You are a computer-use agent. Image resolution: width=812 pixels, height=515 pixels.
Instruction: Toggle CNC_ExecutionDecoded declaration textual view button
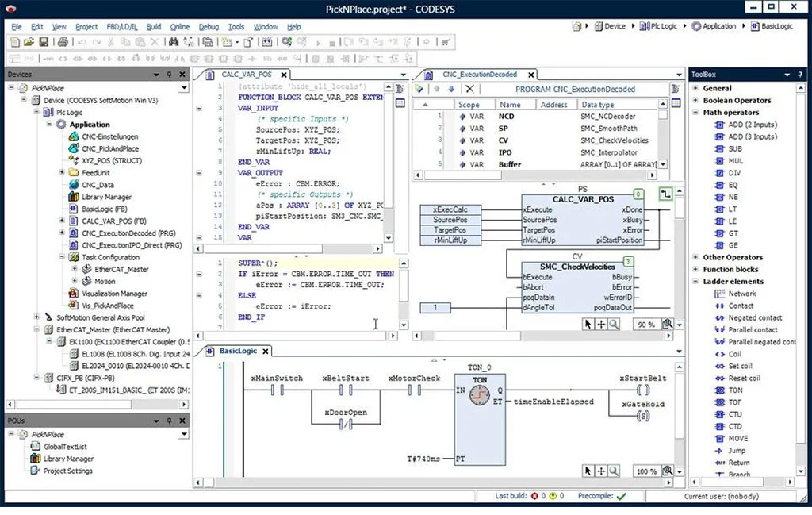(x=676, y=89)
